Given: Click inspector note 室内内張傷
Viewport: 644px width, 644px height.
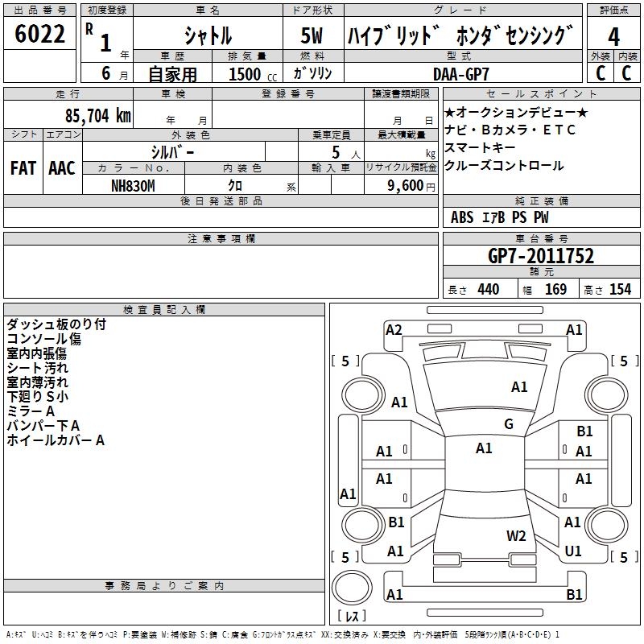Looking at the screenshot, I should tap(36, 353).
